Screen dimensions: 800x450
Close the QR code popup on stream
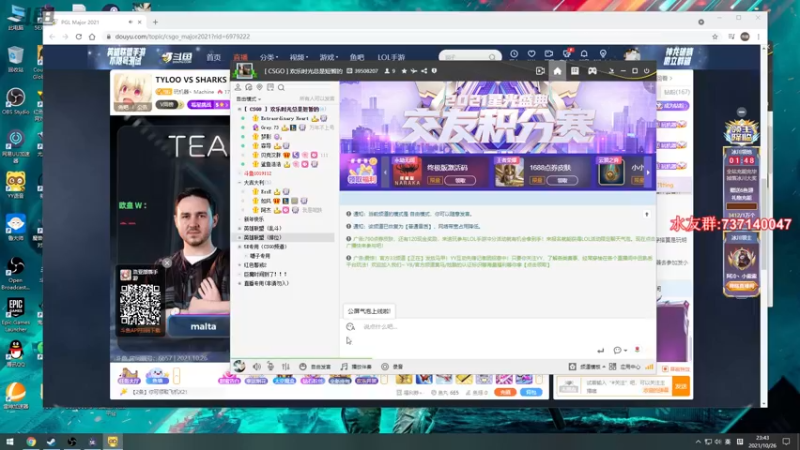pos(167,263)
